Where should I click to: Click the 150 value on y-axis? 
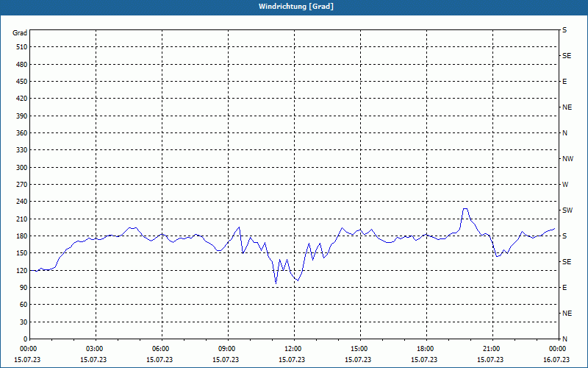click(x=22, y=253)
